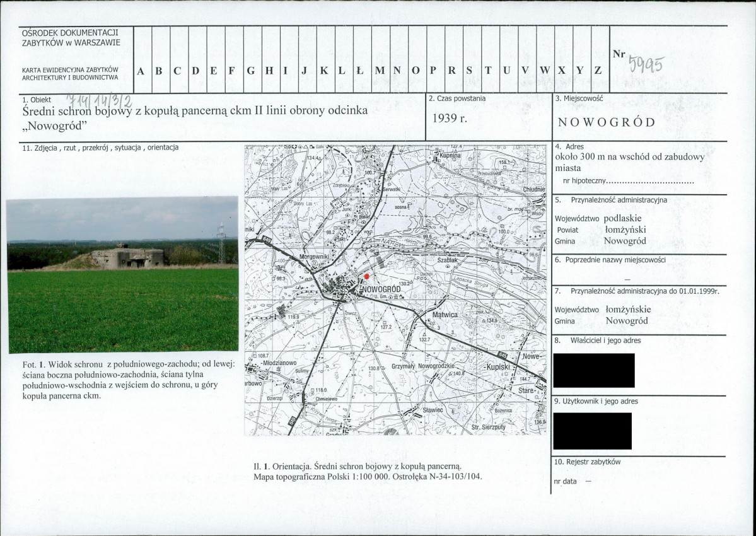Select the pre-1999 Województwo value "łomżyńskie"
Image resolution: width=756 pixels, height=536 pixels.
[x=628, y=310]
